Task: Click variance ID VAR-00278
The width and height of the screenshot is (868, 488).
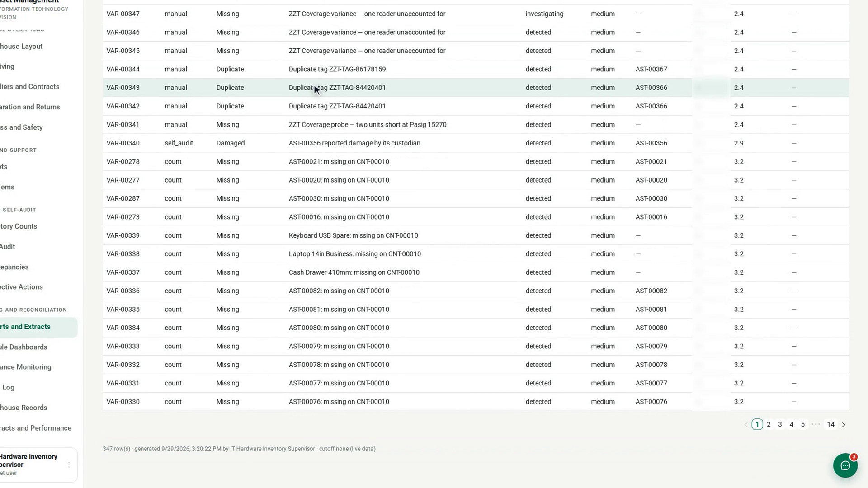Action: [123, 162]
